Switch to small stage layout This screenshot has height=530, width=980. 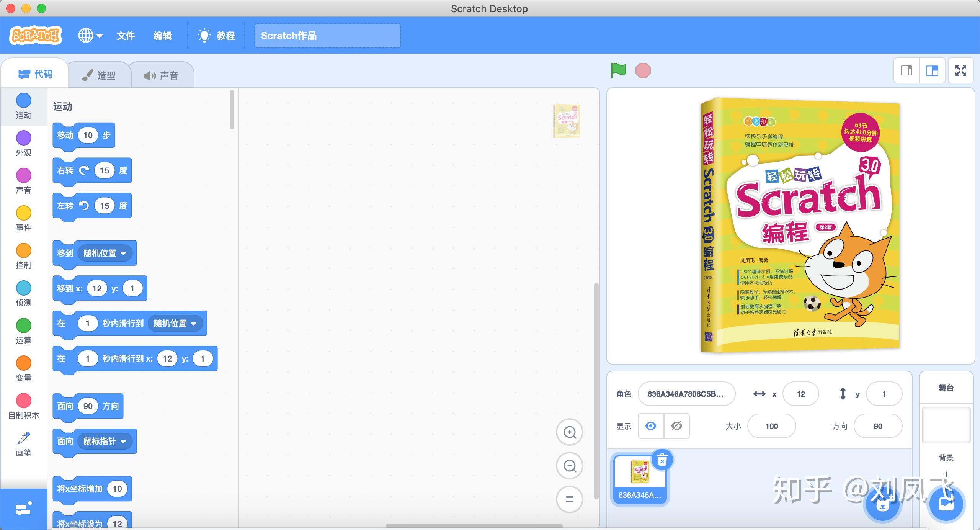pos(906,70)
